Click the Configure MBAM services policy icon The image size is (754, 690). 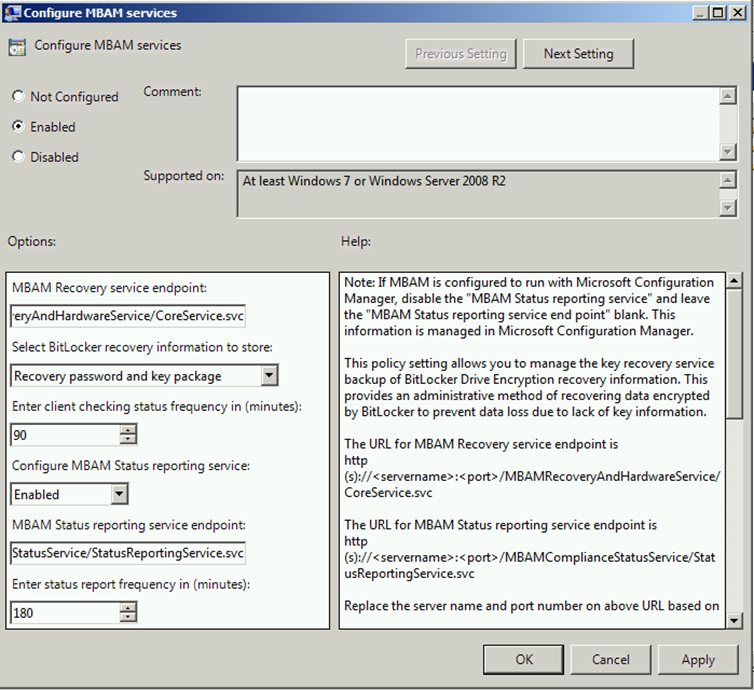[17, 47]
